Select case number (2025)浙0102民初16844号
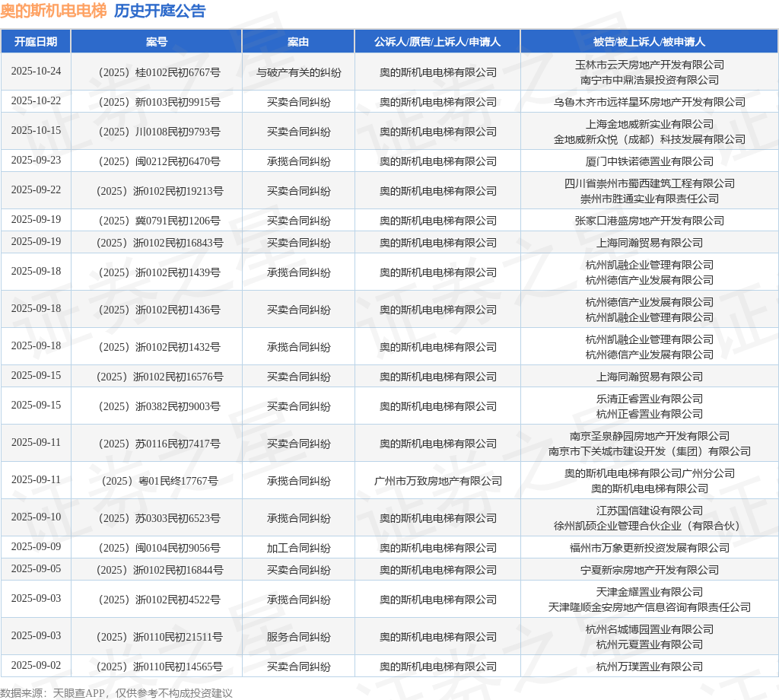 pyautogui.click(x=160, y=571)
